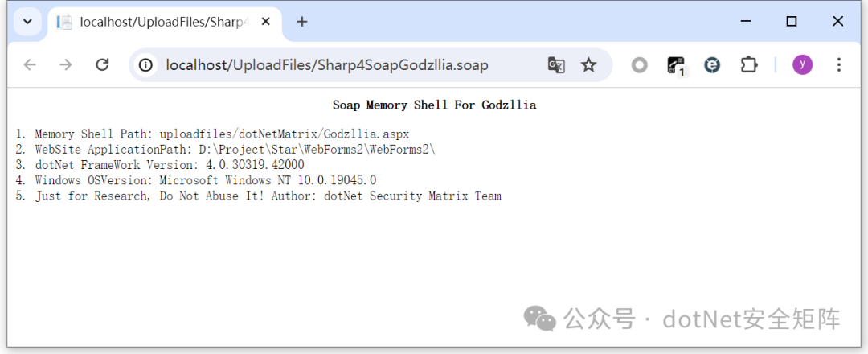Image resolution: width=868 pixels, height=354 pixels.
Task: Open the extension with badge number 1
Action: coord(676,65)
